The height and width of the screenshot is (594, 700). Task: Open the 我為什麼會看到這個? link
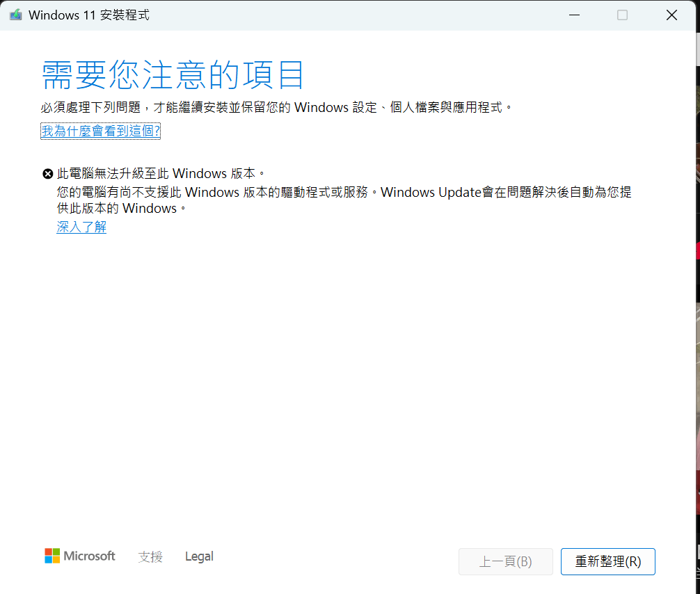tap(100, 130)
